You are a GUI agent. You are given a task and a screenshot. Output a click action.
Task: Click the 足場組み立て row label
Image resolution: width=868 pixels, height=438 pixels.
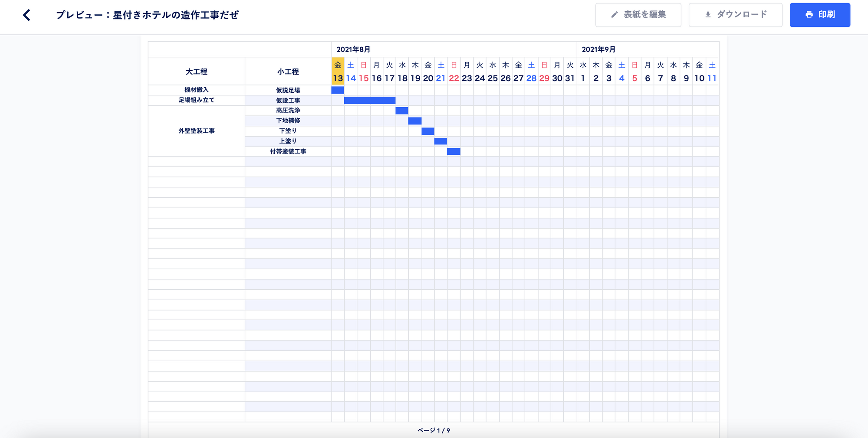click(x=197, y=100)
